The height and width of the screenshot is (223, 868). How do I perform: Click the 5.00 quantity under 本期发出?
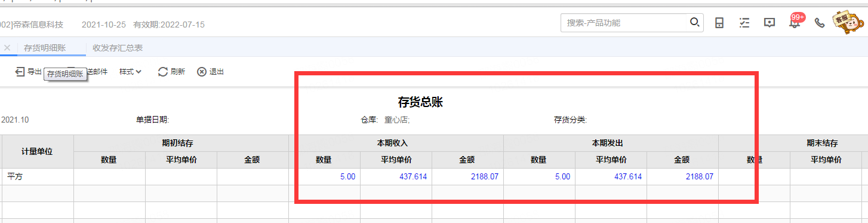tap(562, 177)
